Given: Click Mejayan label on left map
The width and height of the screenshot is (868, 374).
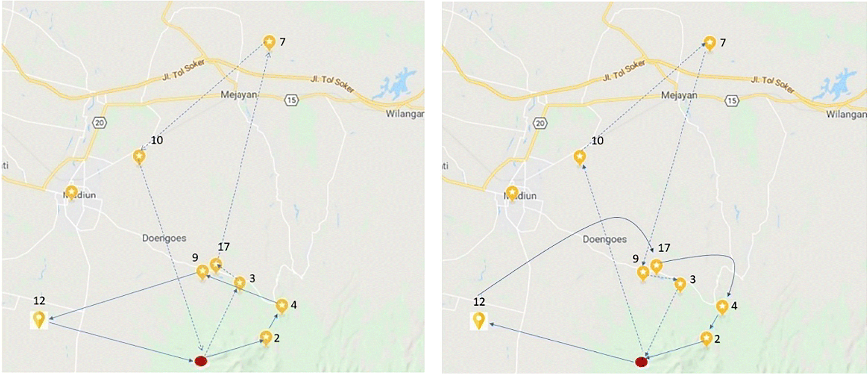Looking at the screenshot, I should coord(239,94).
